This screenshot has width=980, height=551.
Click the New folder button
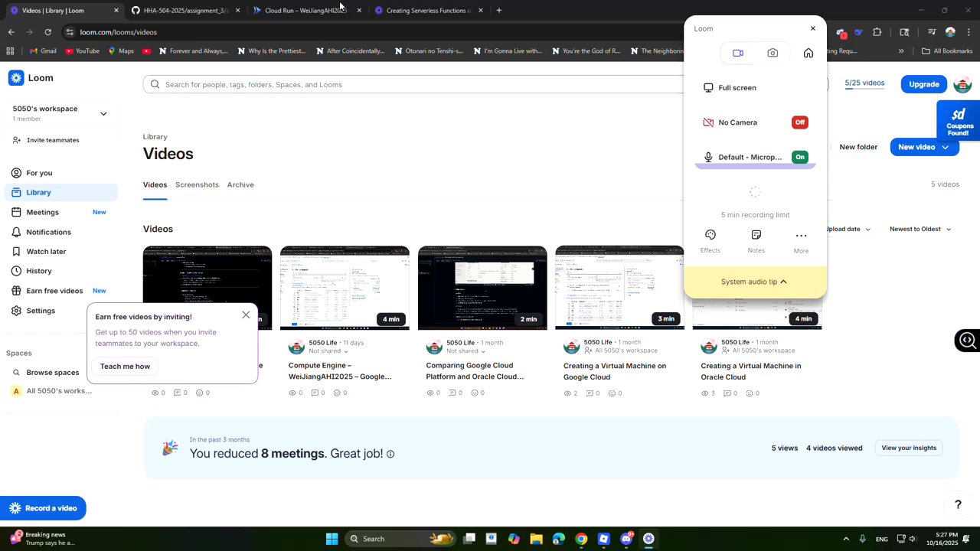(858, 147)
